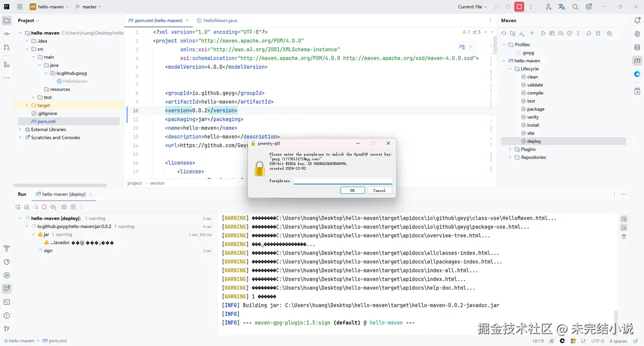Click camera icon in Run toolbar

(64, 207)
